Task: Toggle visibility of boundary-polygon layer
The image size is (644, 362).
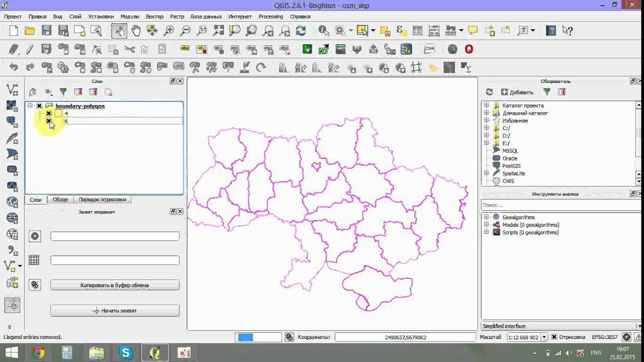Action: coord(39,106)
